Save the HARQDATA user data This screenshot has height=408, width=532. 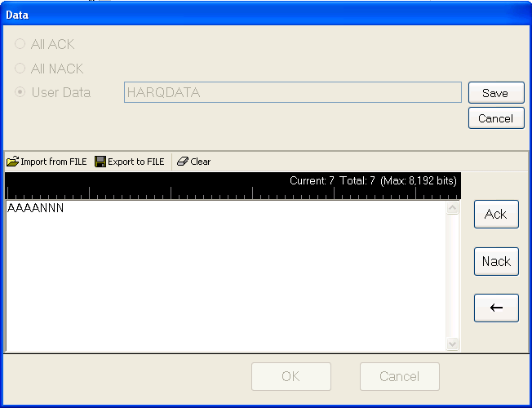(496, 93)
